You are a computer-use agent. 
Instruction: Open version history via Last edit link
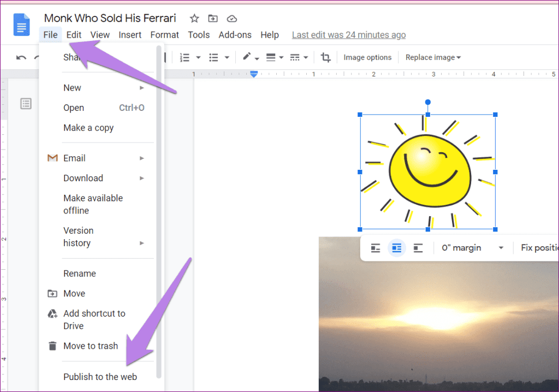(348, 34)
